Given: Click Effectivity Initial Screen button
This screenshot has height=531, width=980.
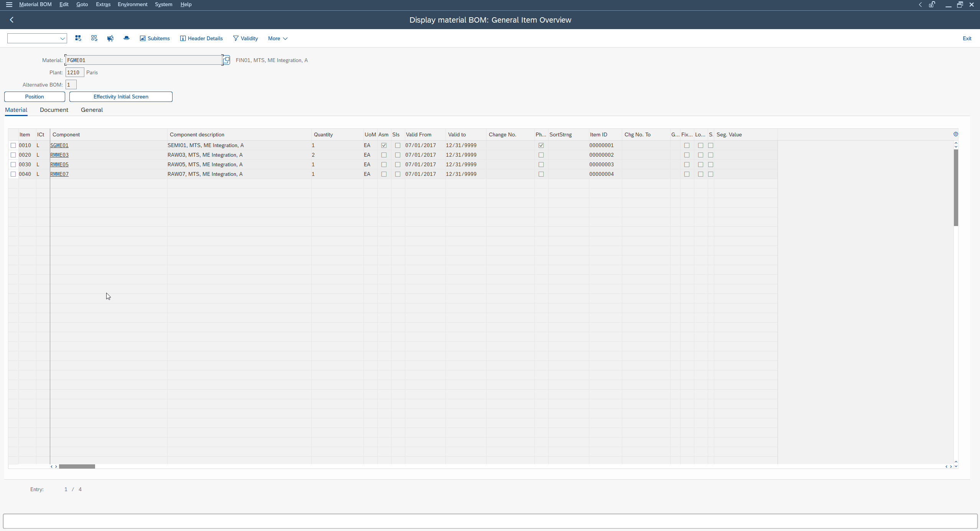Looking at the screenshot, I should [121, 97].
